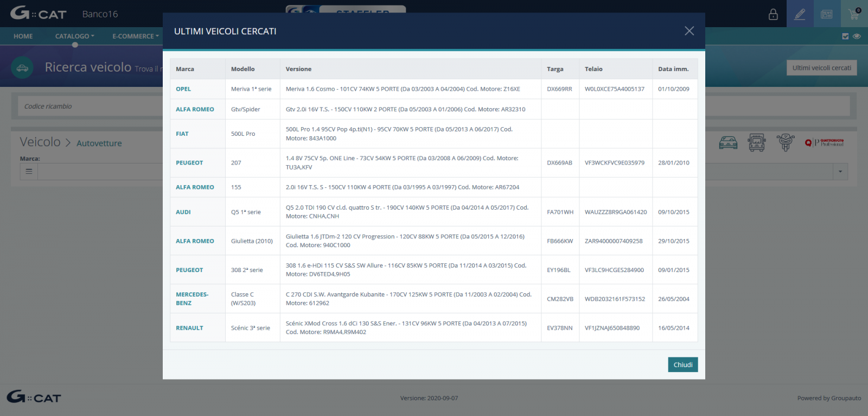This screenshot has width=868, height=416.
Task: Expand the Marca dropdown arrow
Action: [840, 172]
